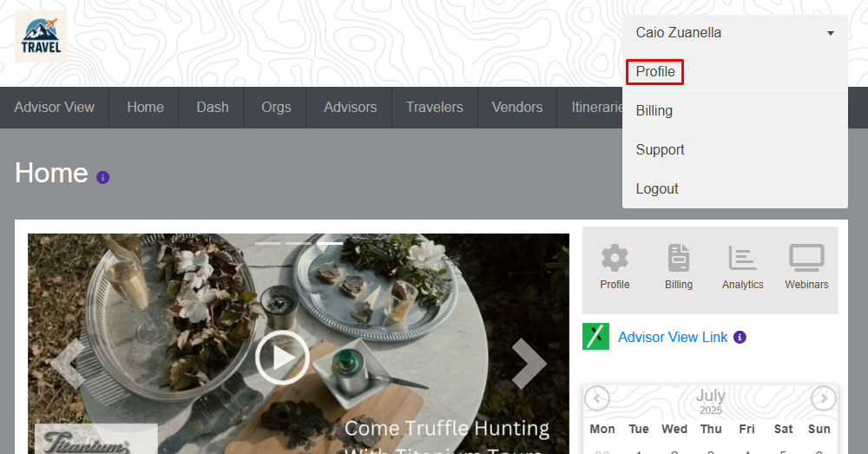Advance to the next carousel slide

point(529,363)
